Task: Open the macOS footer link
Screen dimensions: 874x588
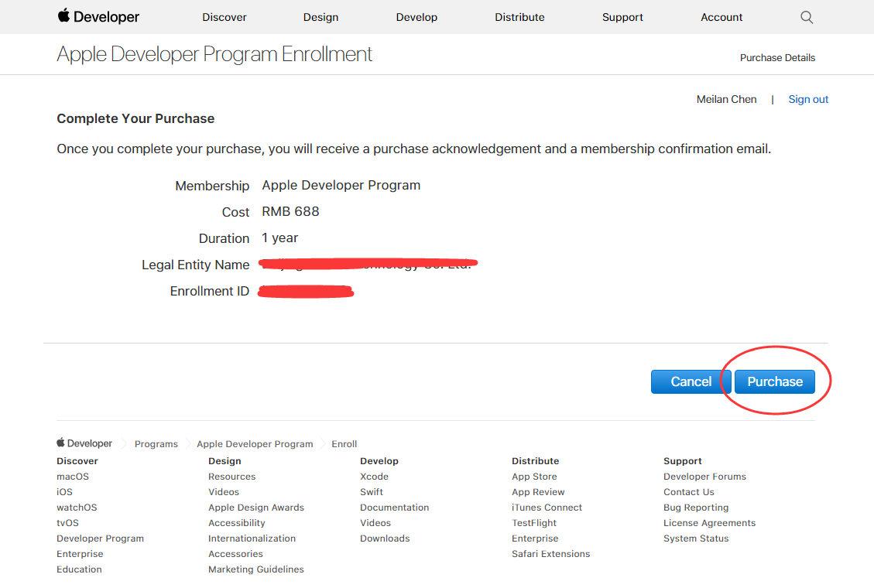Action: click(73, 477)
